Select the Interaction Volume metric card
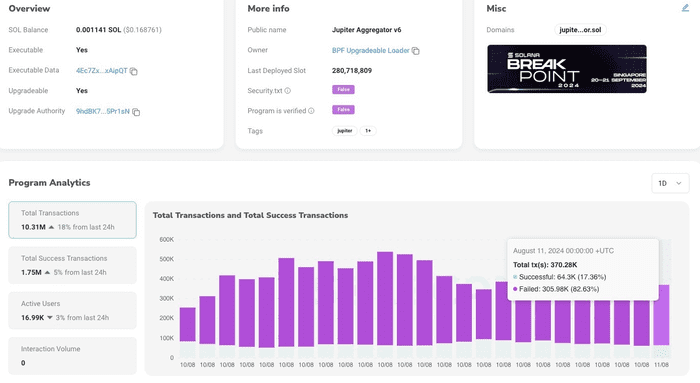This screenshot has width=700, height=383. [72, 356]
